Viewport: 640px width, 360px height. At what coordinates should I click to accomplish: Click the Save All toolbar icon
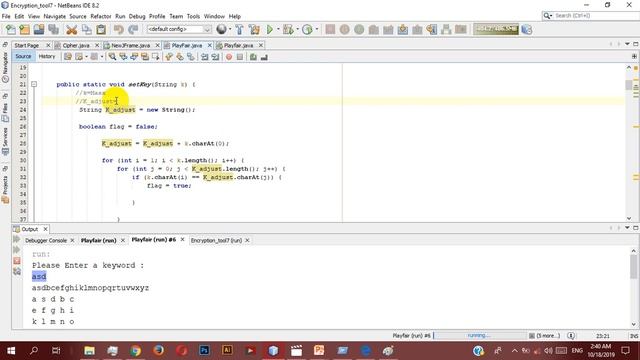pos(53,29)
